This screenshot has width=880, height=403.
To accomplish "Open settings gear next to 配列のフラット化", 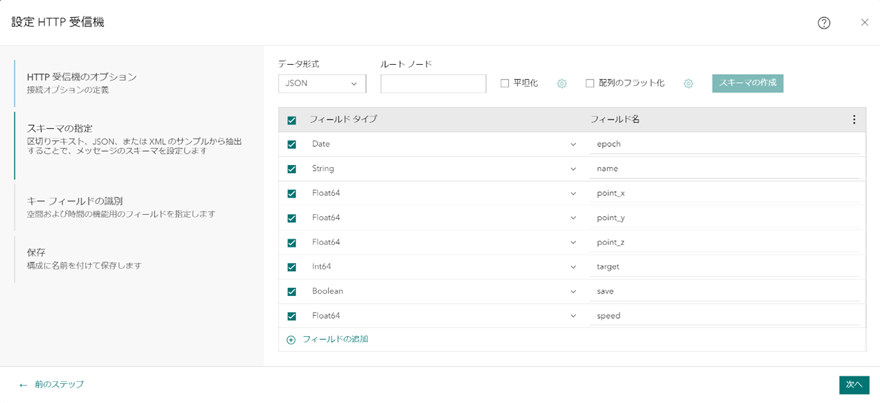I will click(689, 84).
